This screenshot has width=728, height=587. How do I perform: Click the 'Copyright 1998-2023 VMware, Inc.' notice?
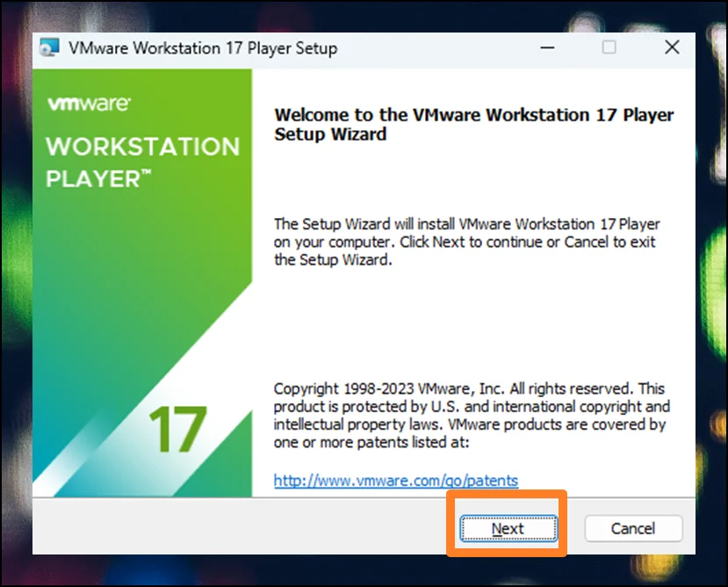(x=472, y=415)
